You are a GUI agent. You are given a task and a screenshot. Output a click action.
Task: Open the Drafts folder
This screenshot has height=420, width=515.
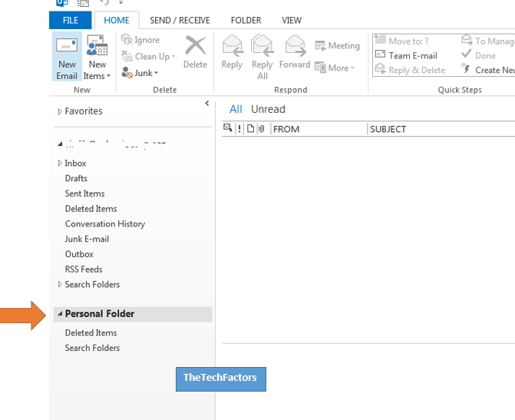[76, 178]
